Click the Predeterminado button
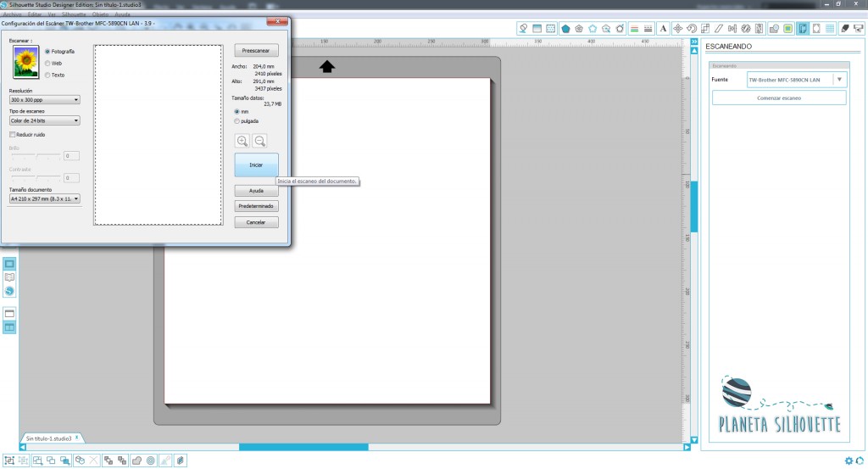 pyautogui.click(x=256, y=206)
